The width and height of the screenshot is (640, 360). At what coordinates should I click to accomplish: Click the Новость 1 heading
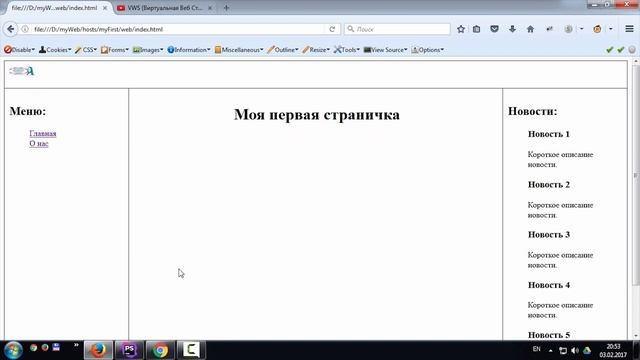(549, 134)
